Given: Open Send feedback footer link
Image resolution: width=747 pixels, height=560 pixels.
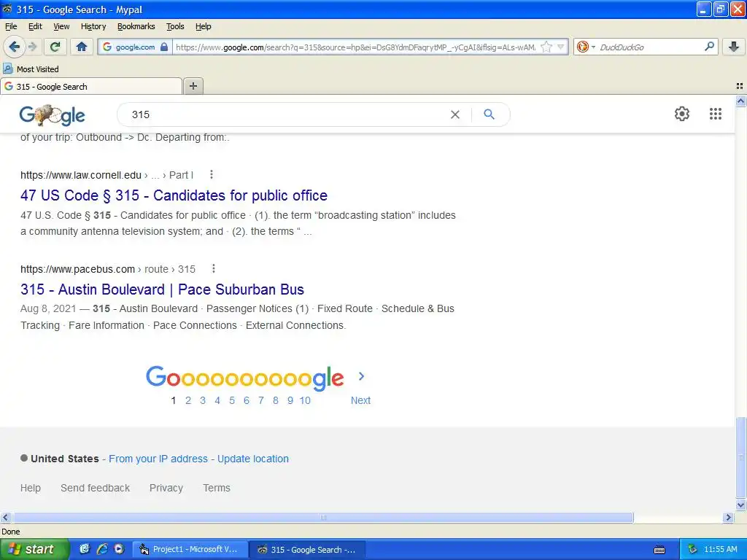Looking at the screenshot, I should [96, 488].
